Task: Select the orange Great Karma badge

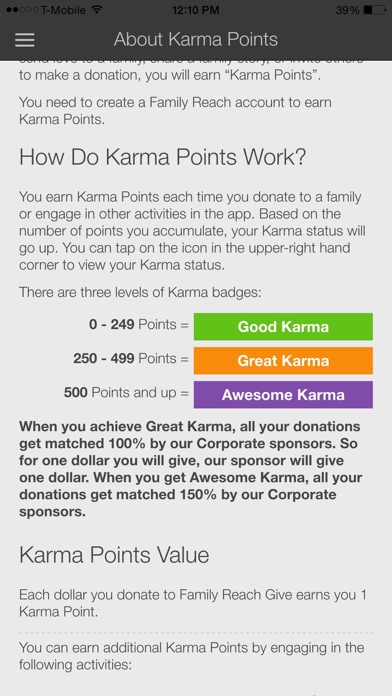Action: (x=283, y=360)
